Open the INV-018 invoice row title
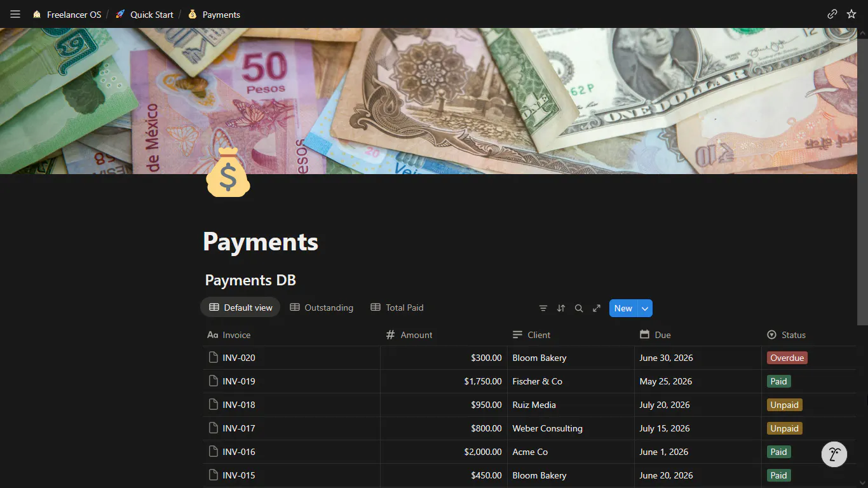This screenshot has height=488, width=868. click(x=239, y=405)
